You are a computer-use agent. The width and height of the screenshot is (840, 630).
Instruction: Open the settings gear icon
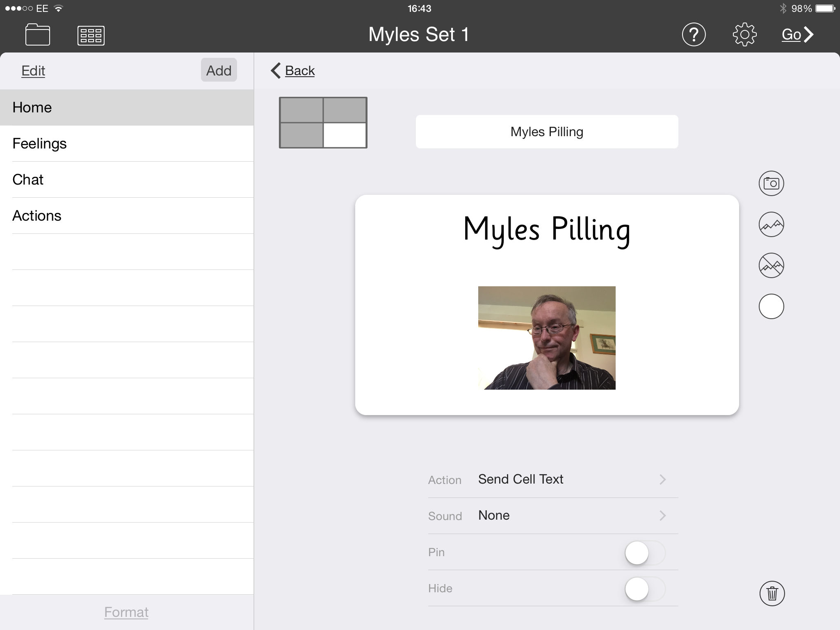coord(744,34)
